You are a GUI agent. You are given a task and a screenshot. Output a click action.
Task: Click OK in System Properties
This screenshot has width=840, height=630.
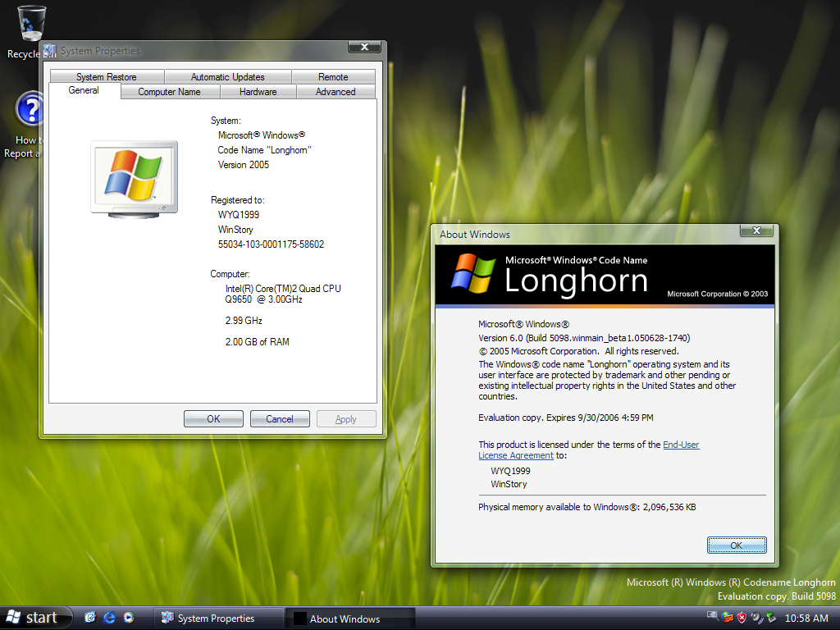(x=214, y=419)
